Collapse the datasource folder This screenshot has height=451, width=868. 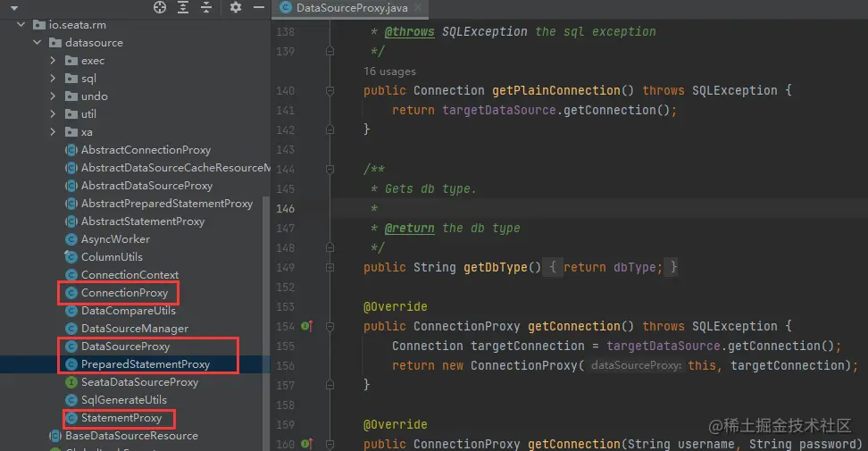[x=38, y=43]
